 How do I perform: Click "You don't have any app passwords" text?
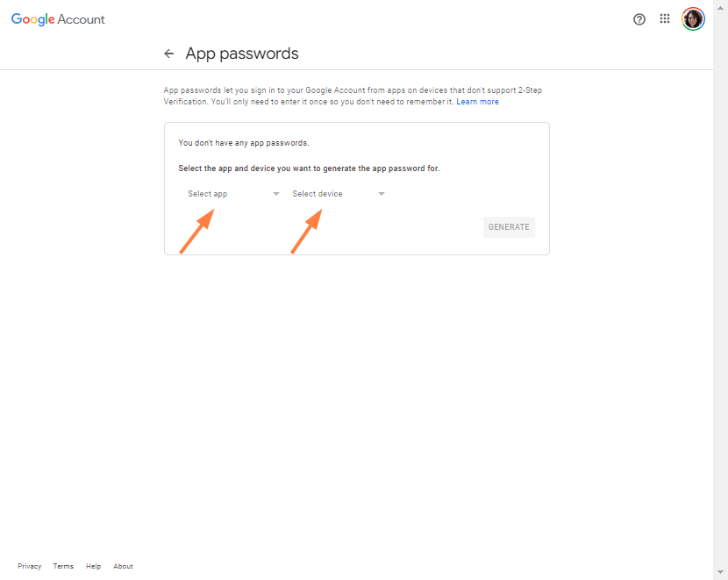click(x=244, y=142)
